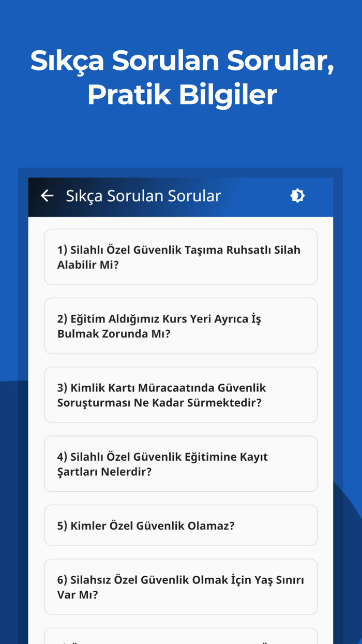Screen dimensions: 362x644
Task: Click the 'Sıkça Sorulan Sorular' title text
Action: 143,196
